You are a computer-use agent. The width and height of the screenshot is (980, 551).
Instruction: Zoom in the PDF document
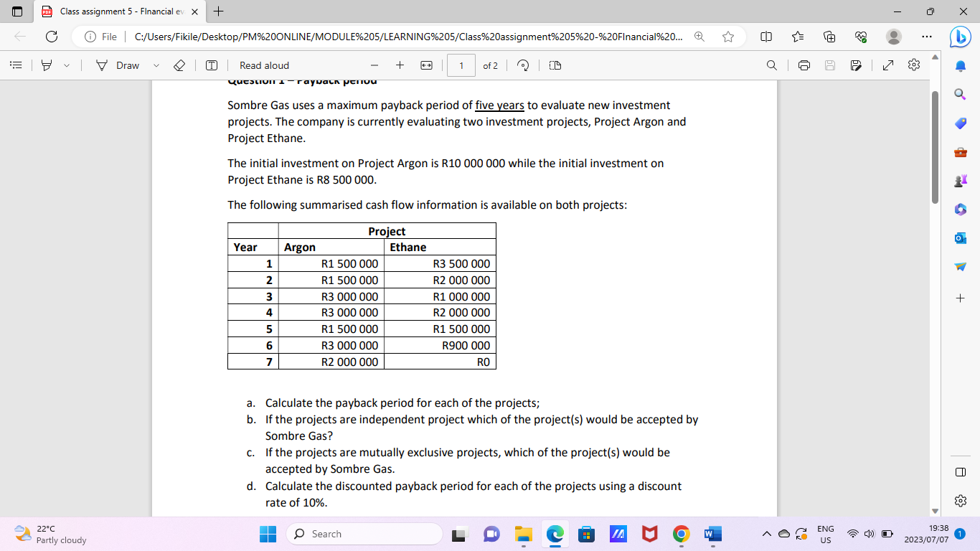click(x=400, y=65)
